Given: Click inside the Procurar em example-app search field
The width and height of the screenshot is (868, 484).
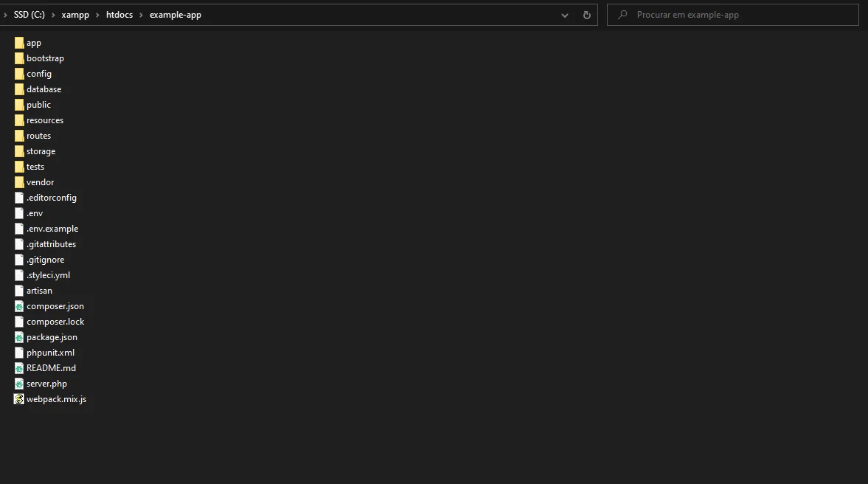Looking at the screenshot, I should pos(730,15).
